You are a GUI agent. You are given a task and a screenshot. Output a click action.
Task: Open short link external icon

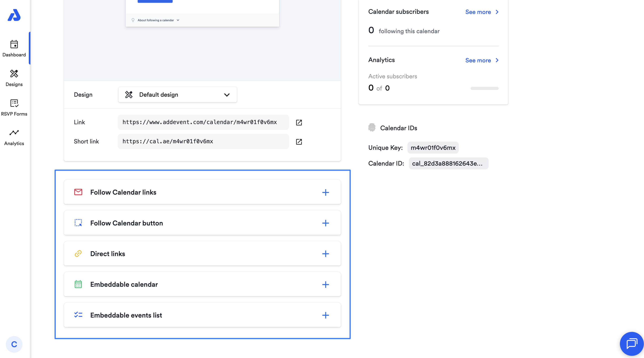point(299,142)
